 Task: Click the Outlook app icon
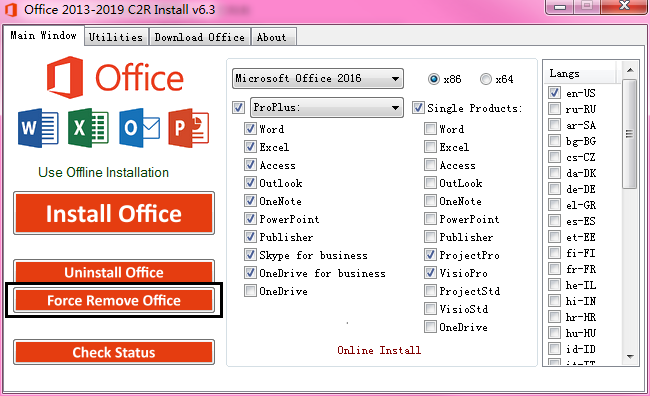point(139,128)
